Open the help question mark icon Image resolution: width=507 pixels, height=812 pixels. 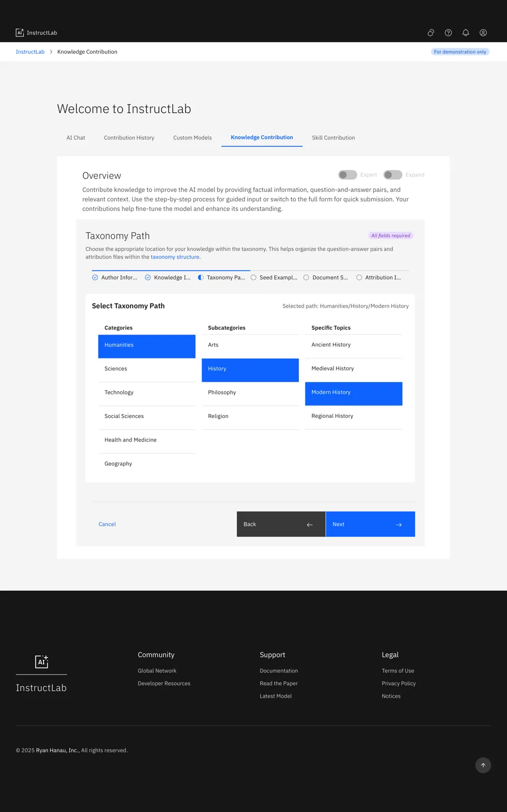click(x=448, y=32)
